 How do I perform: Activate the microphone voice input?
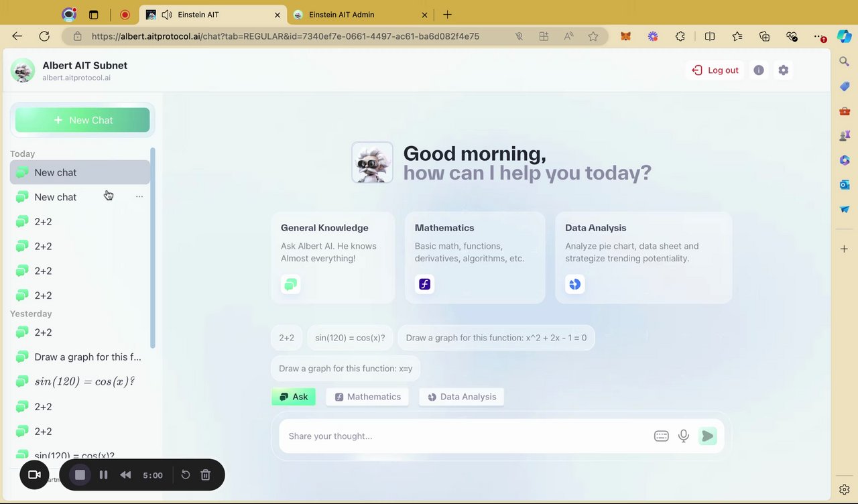point(684,436)
